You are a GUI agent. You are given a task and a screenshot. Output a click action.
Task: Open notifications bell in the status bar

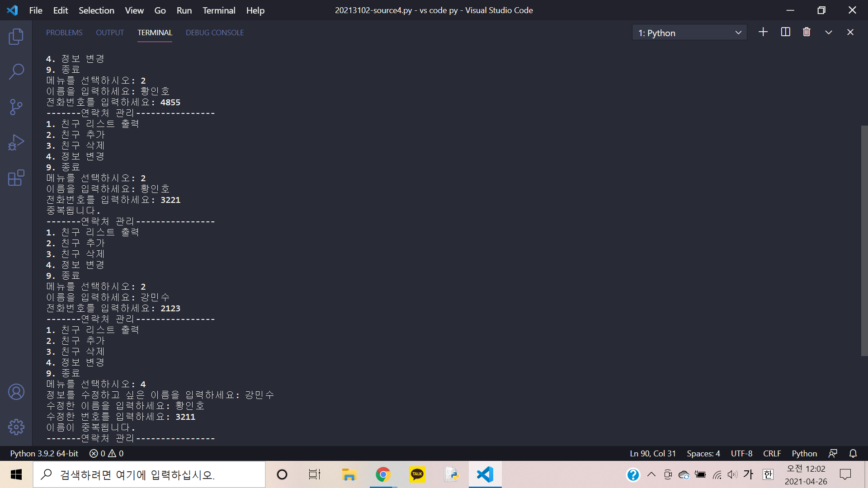click(853, 453)
